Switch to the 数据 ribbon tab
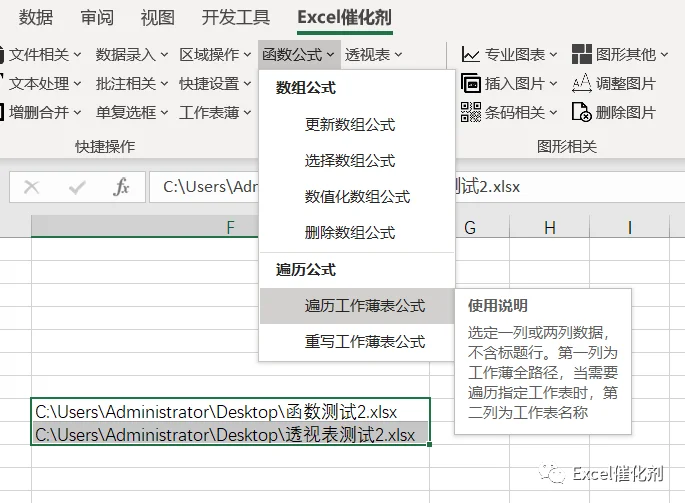This screenshot has height=503, width=685. pyautogui.click(x=36, y=17)
